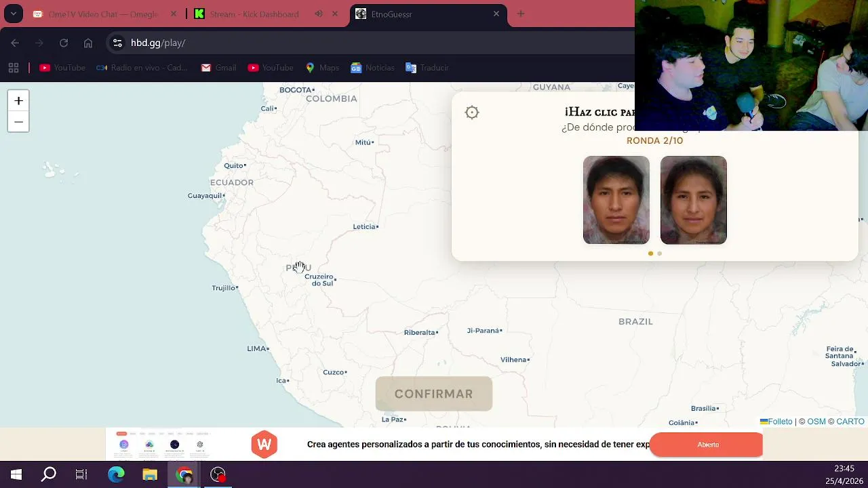This screenshot has height=488, width=868.
Task: Open the Windows Start menu
Action: (x=16, y=474)
